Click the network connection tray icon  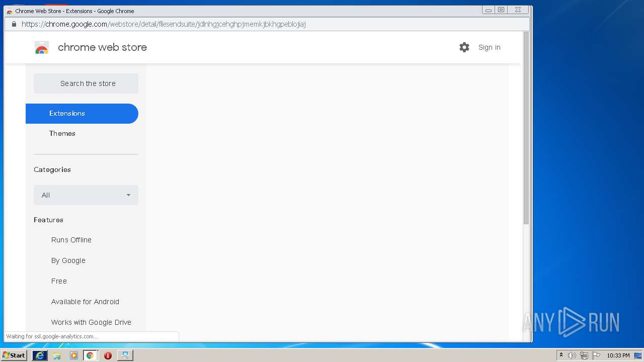coord(584,355)
